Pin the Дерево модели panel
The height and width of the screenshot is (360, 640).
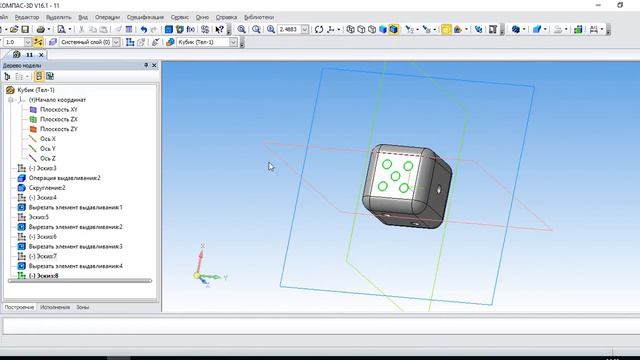[146, 65]
